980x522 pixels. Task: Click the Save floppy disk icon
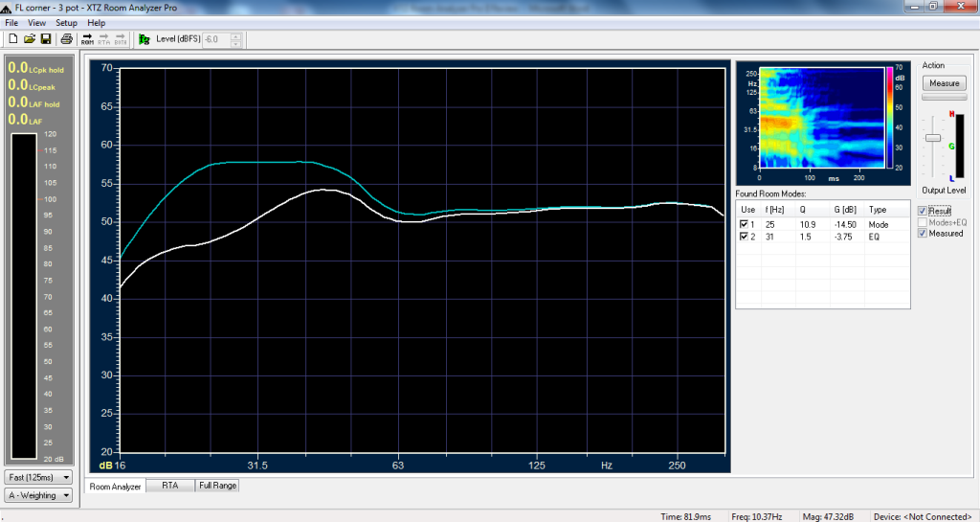pyautogui.click(x=45, y=39)
